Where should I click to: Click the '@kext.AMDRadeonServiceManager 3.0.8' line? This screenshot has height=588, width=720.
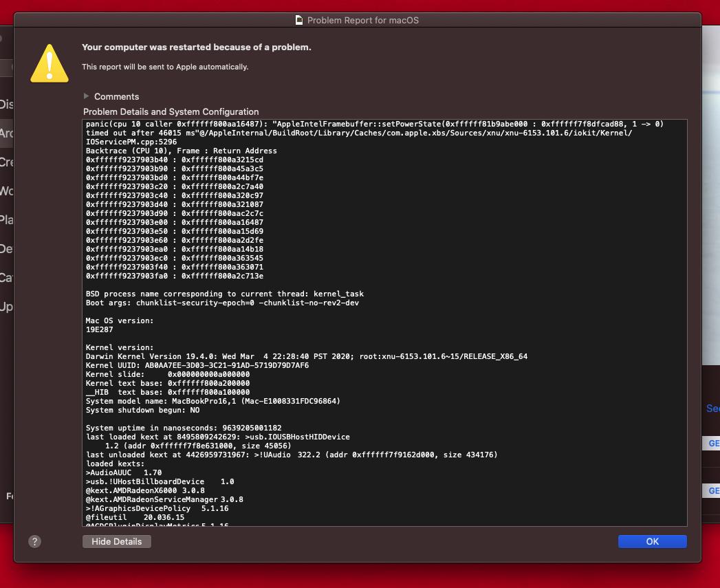tap(164, 500)
